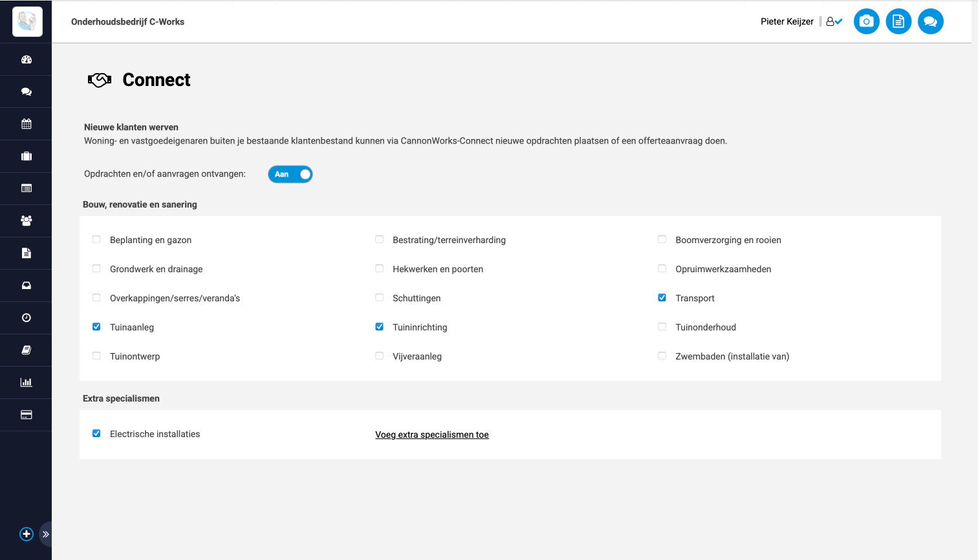Viewport: 978px width, 560px height.
Task: Open the Pieter Keijzer user menu
Action: point(787,21)
